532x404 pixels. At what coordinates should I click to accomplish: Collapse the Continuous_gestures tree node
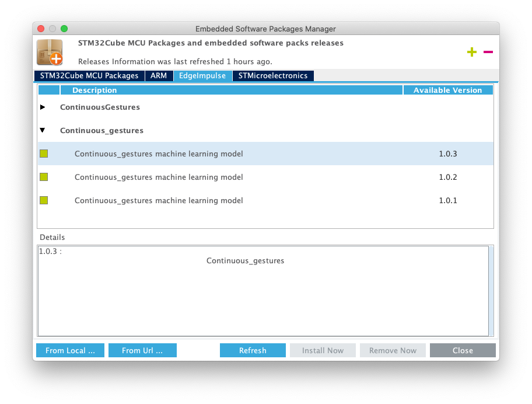43,130
